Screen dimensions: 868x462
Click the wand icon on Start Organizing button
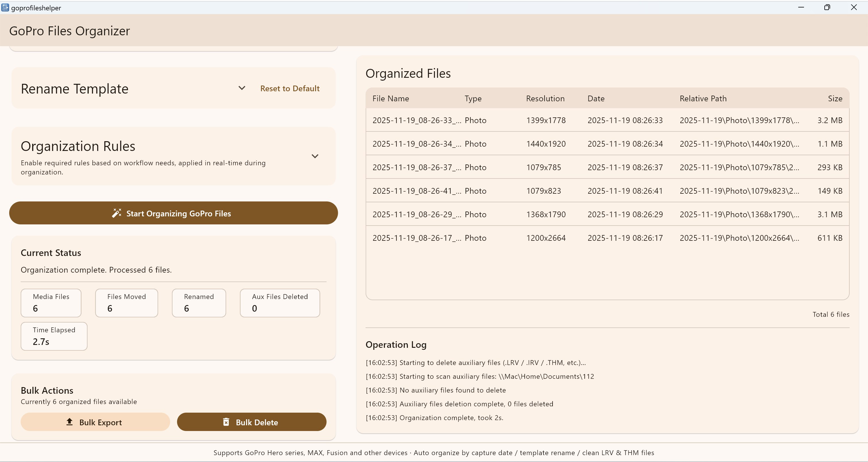[116, 213]
